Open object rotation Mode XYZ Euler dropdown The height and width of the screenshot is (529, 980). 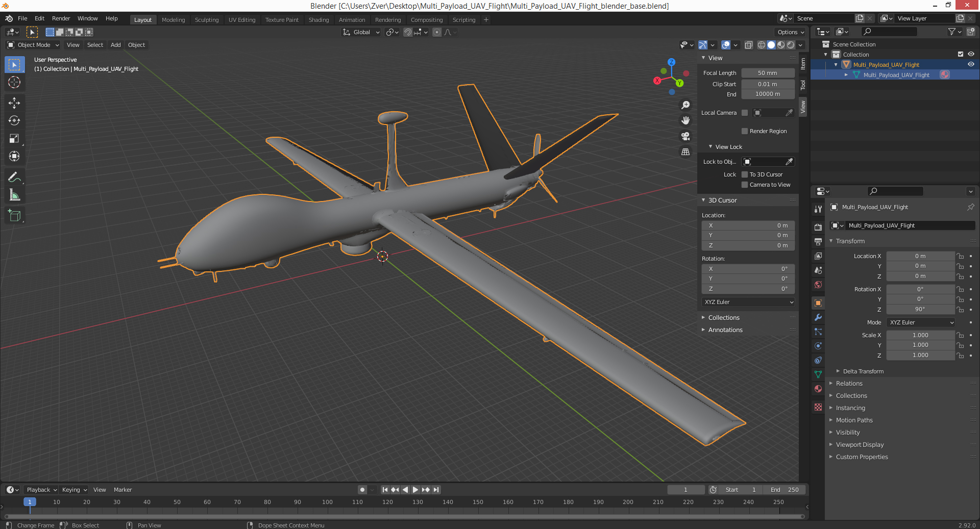click(x=921, y=322)
